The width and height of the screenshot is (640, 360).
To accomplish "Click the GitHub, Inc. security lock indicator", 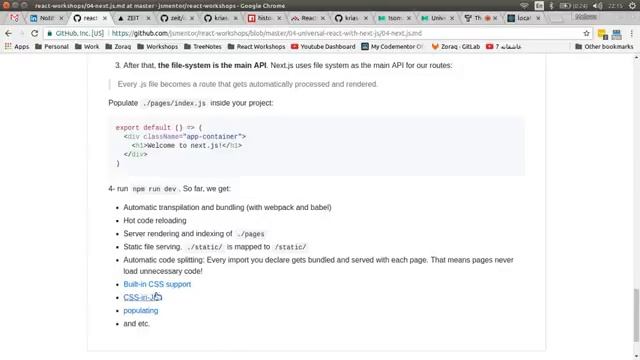I will click(76, 33).
